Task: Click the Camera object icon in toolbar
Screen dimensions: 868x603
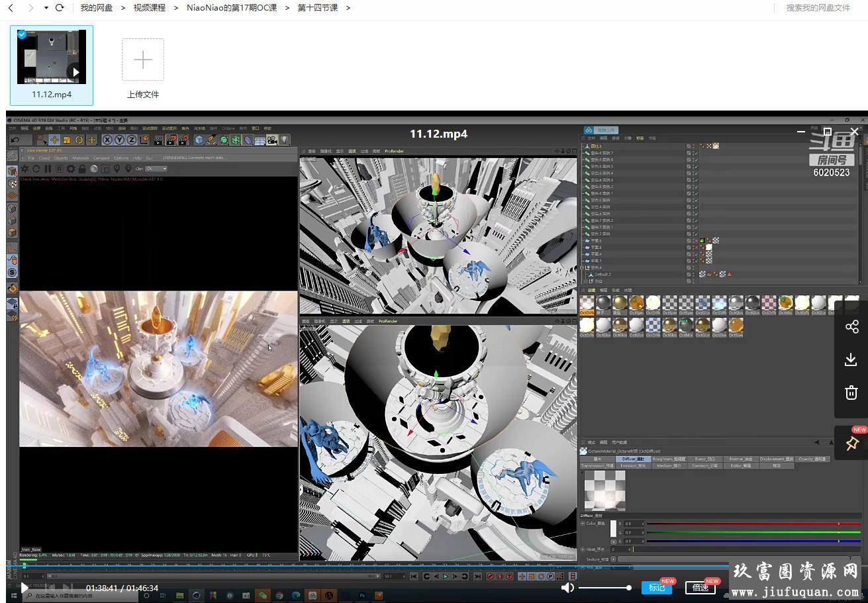Action: pyautogui.click(x=271, y=140)
